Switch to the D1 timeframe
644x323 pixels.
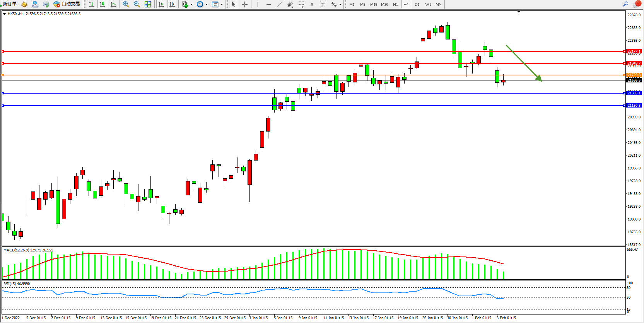(417, 4)
